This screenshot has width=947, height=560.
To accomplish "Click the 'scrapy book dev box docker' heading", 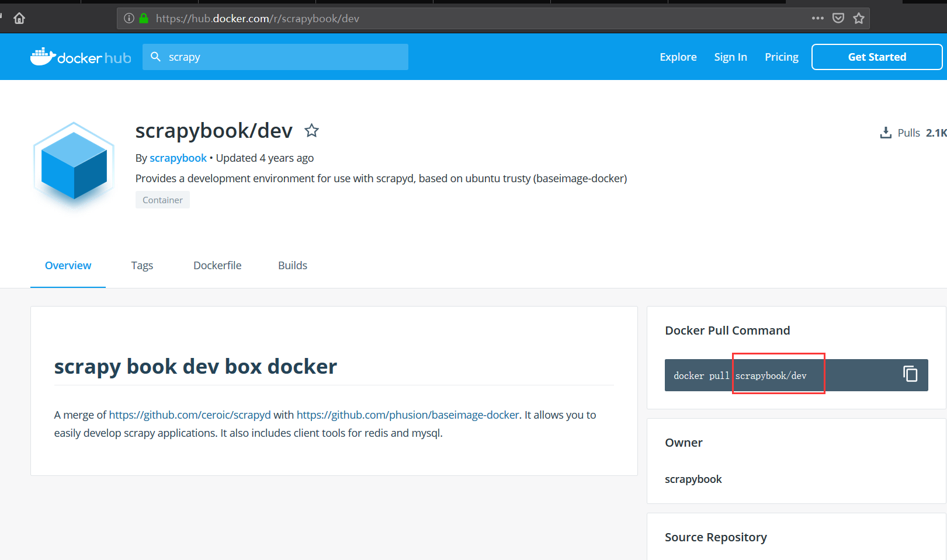I will (196, 367).
